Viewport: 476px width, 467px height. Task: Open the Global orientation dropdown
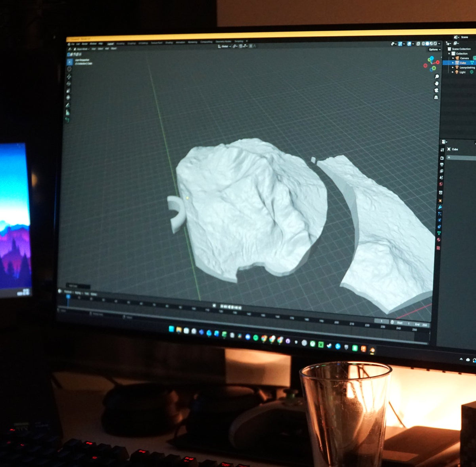225,46
